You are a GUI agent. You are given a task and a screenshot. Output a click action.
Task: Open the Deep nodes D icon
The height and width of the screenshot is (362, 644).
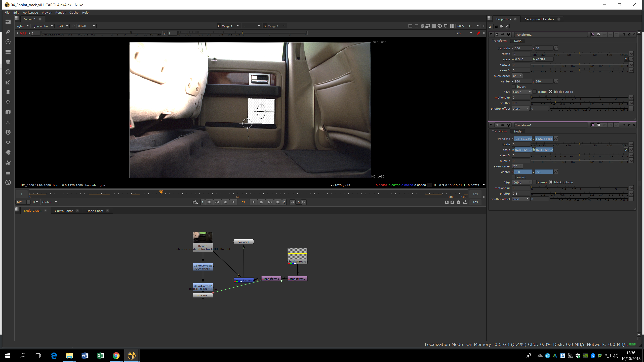[x=8, y=132]
